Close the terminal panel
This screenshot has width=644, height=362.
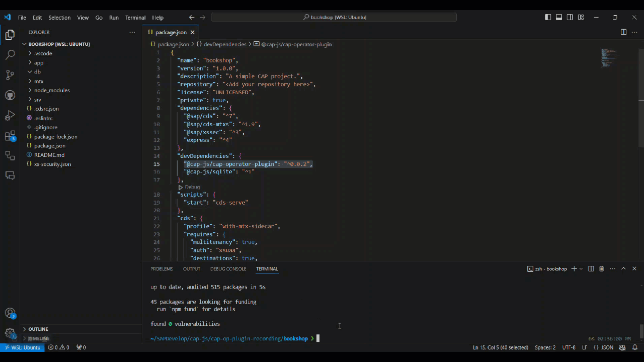click(634, 269)
